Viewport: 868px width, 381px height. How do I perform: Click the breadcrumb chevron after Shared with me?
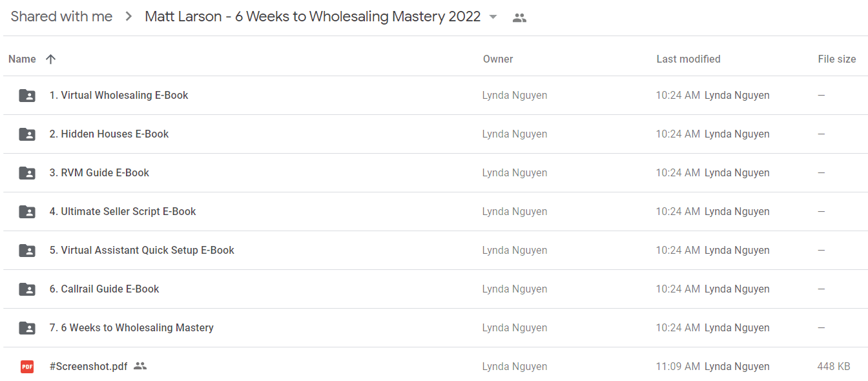(x=129, y=17)
